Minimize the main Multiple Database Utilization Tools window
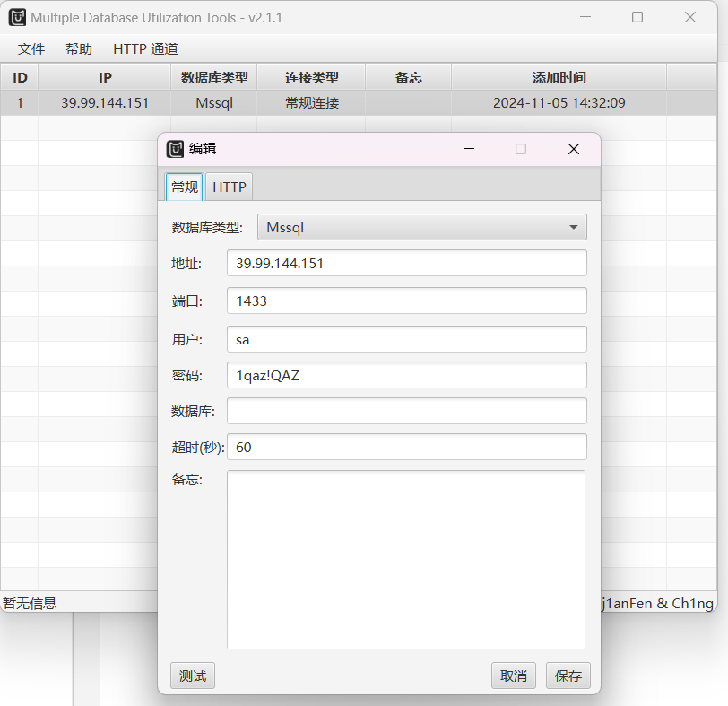Image resolution: width=728 pixels, height=706 pixels. (x=585, y=17)
